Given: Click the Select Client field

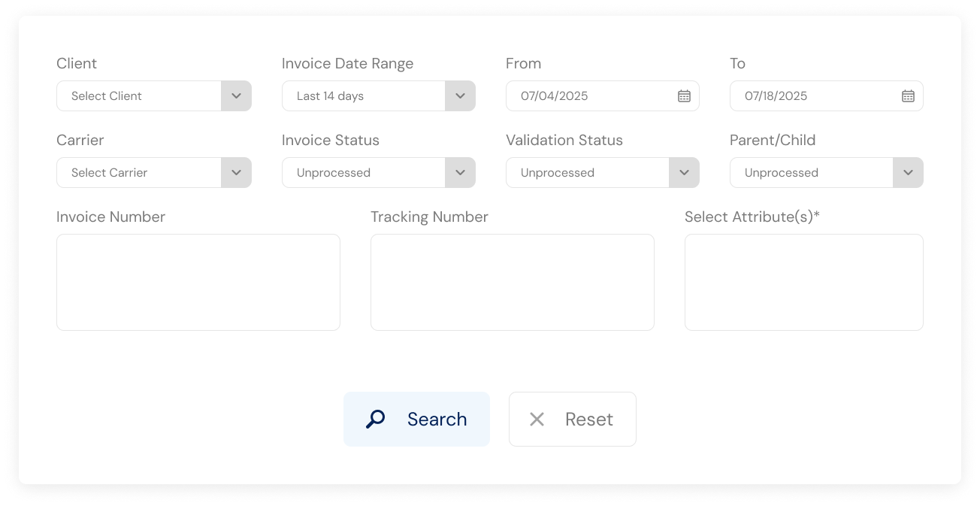Looking at the screenshot, I should (154, 96).
